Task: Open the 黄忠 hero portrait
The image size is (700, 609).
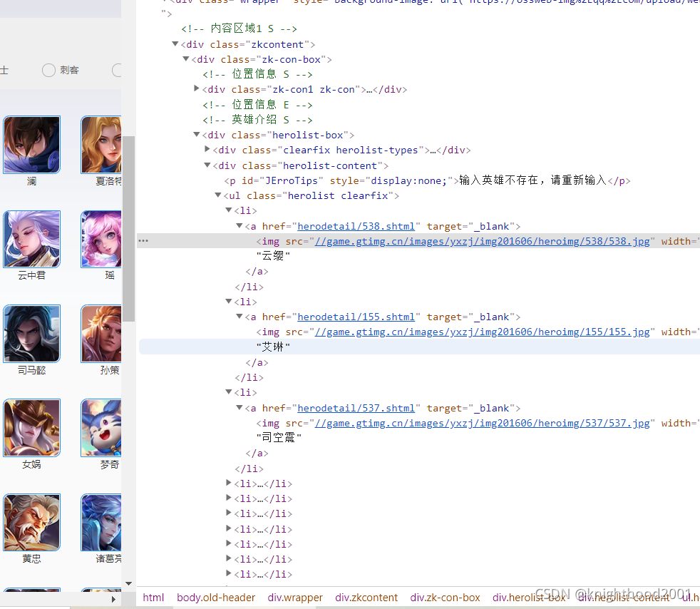Action: [31, 523]
